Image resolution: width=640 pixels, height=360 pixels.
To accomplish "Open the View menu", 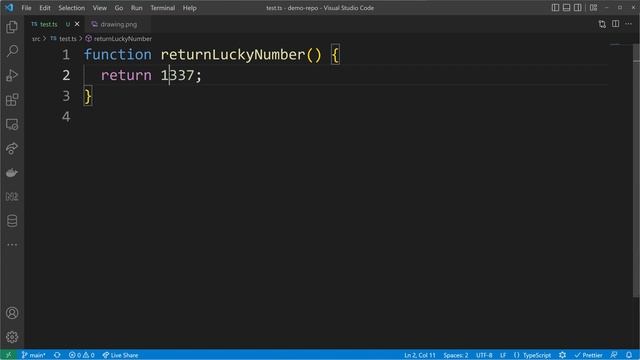I will (99, 8).
